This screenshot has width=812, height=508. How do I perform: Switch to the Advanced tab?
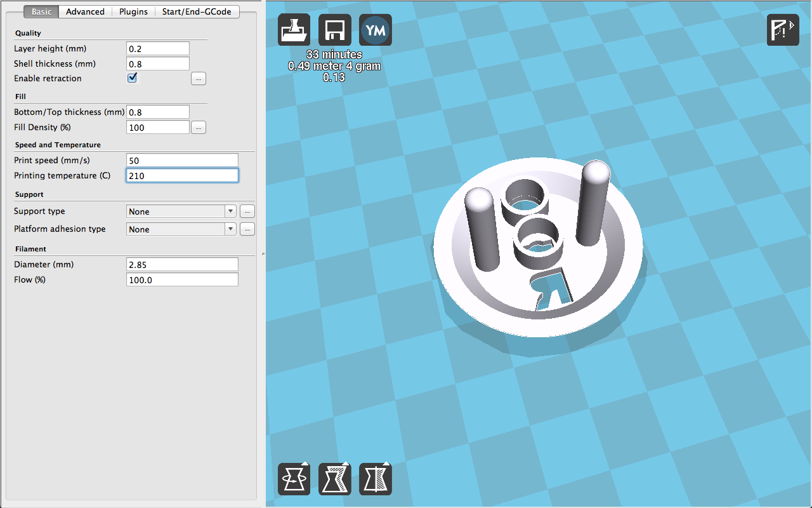[85, 11]
